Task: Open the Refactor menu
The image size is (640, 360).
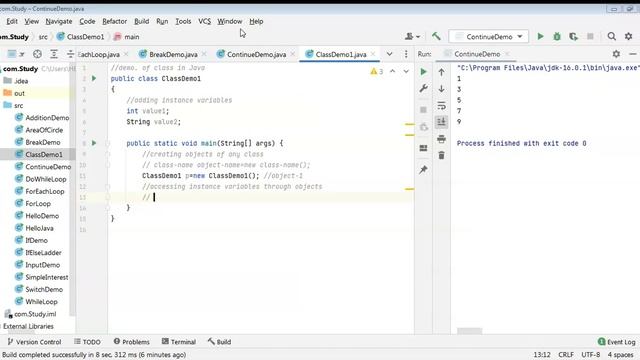Action: tap(114, 21)
